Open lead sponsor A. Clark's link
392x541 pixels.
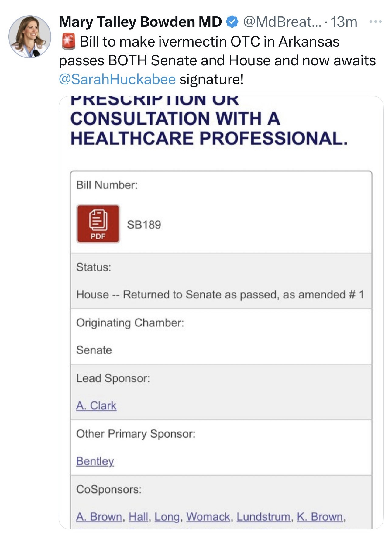click(96, 406)
